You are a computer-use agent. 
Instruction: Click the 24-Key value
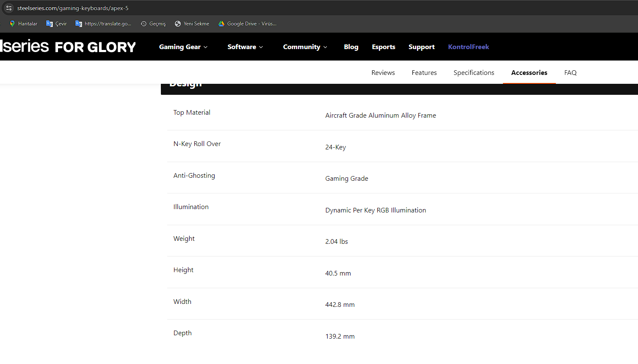335,147
